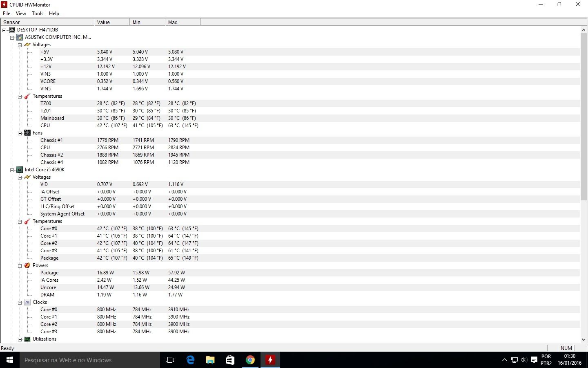The image size is (588, 368).
Task: Collapse the motherboard Voltages group
Action: 20,45
